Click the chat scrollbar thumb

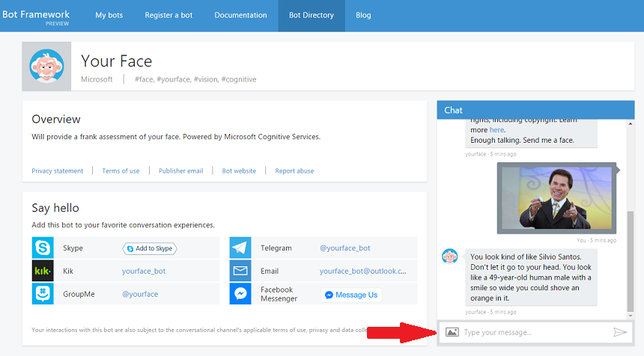[631, 261]
